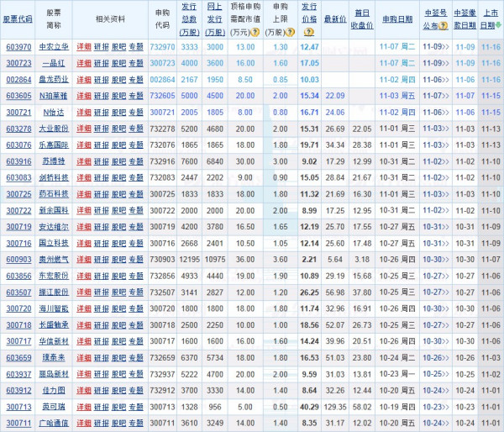Click 详细 link for 盘龙药业
Screen dimensions: 504x432
pyautogui.click(x=83, y=79)
